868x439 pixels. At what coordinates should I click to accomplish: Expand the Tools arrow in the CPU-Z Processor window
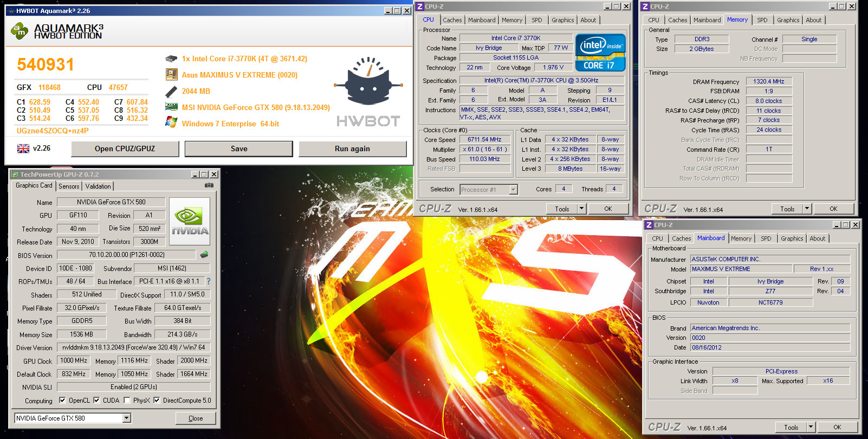point(581,209)
